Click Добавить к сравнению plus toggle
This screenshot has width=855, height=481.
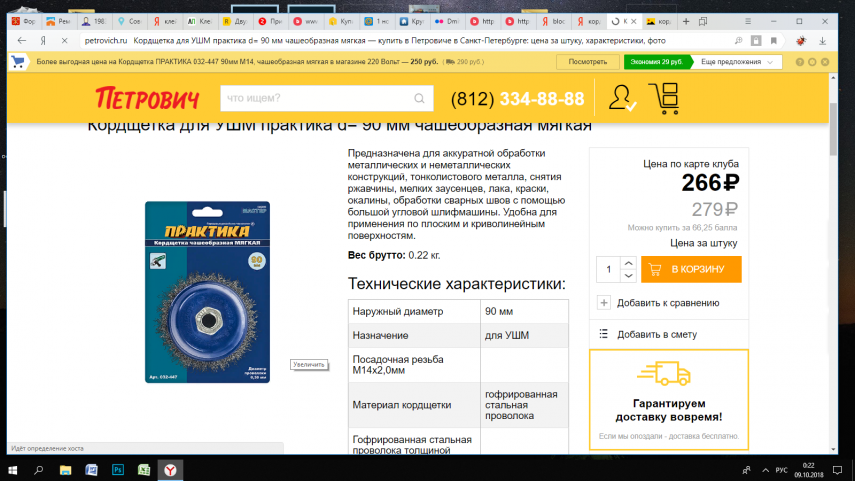pos(604,303)
